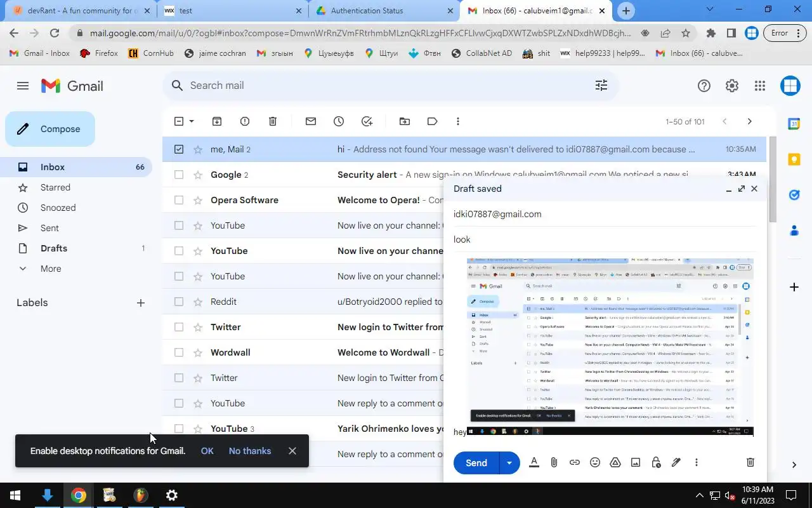Click No thanks on notifications prompt
This screenshot has width=812, height=508.
coord(250,451)
